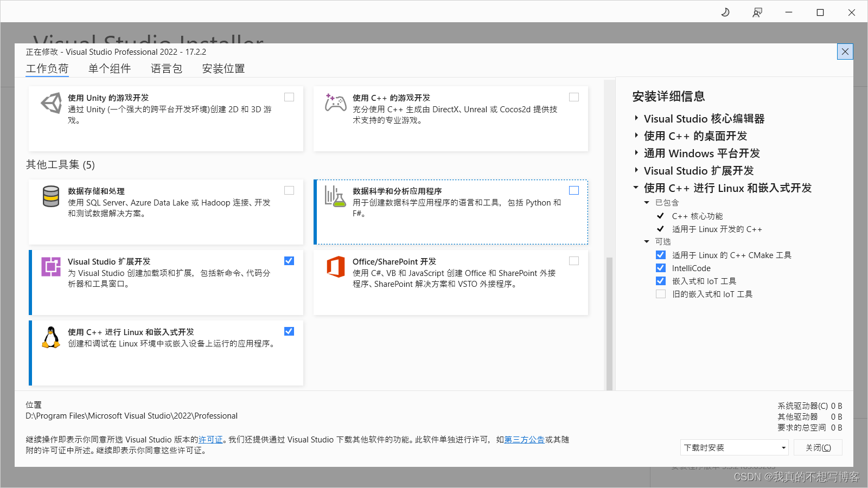Switch to 工作负荷 tab
The width and height of the screenshot is (868, 488).
pyautogui.click(x=47, y=69)
